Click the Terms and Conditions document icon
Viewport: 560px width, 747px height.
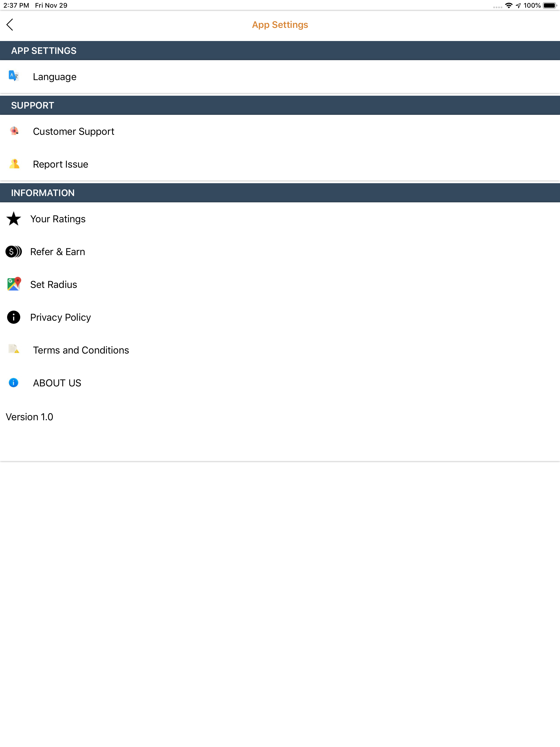(x=14, y=349)
